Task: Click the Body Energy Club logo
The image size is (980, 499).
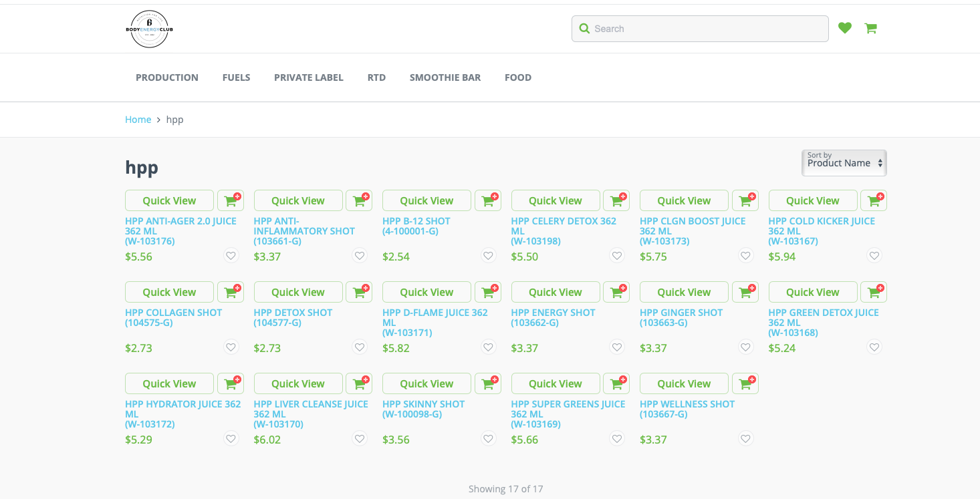Action: [x=149, y=29]
